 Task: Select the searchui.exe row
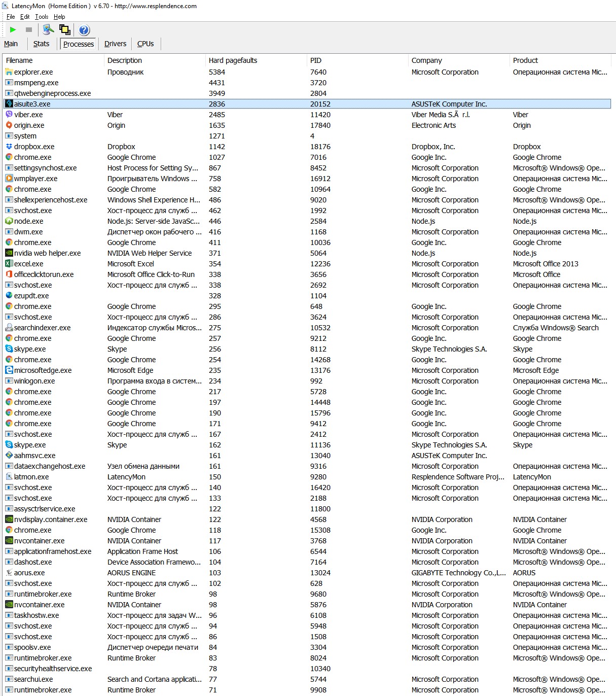point(307,679)
